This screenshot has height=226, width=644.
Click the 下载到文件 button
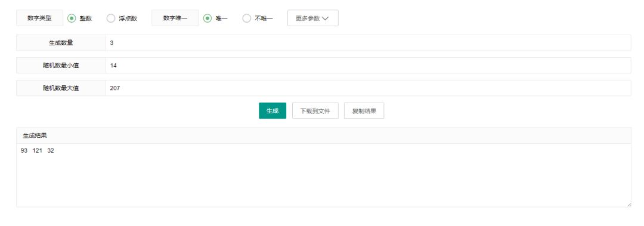click(315, 110)
